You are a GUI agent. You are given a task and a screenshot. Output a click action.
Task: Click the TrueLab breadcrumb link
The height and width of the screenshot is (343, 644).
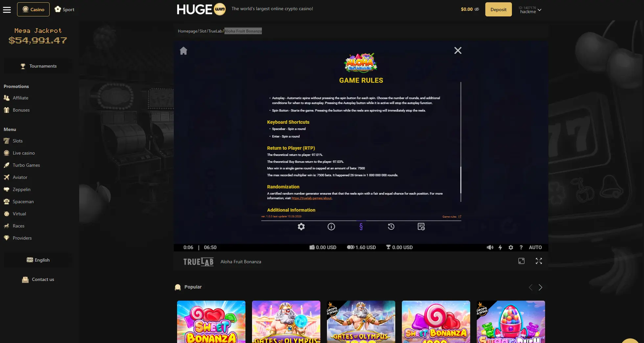point(215,31)
